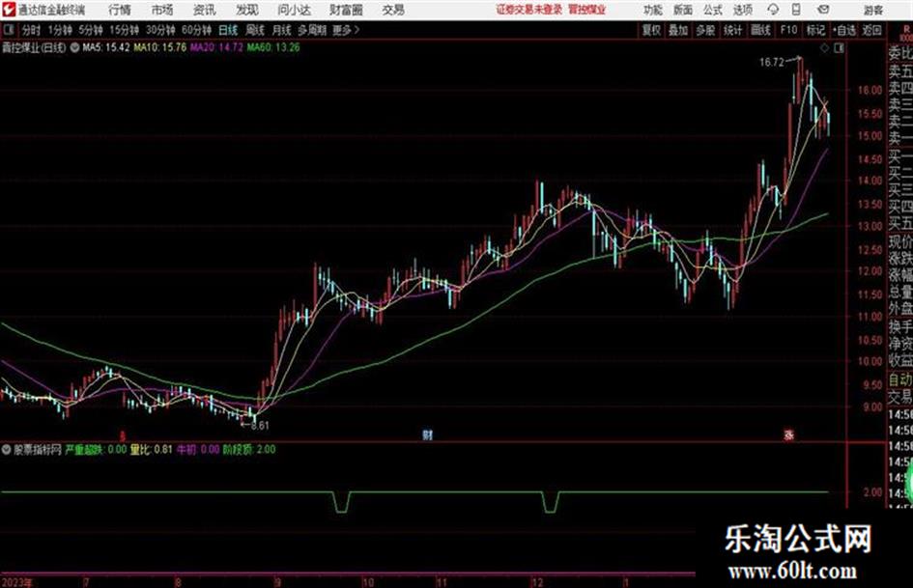This screenshot has height=588, width=913.
Task: Switch to 5分钟 period tab
Action: point(91,30)
